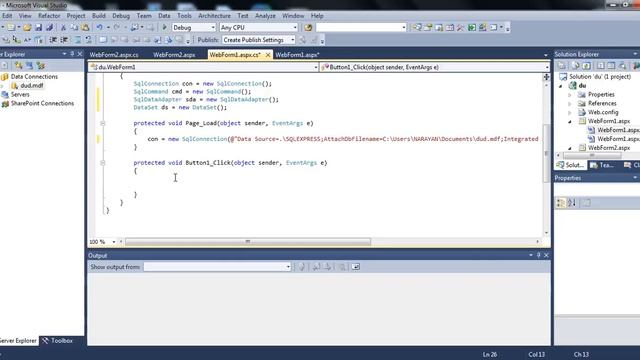Toggle auto-hide pin on Output panel
640x360 pixels.
point(538,255)
